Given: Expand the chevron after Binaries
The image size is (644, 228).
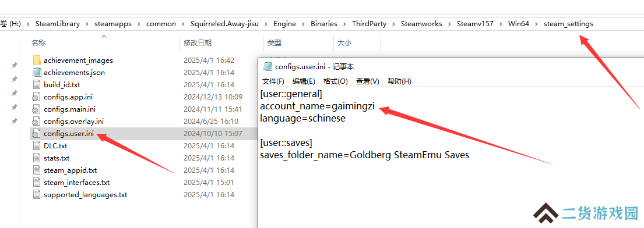Looking at the screenshot, I should [344, 24].
